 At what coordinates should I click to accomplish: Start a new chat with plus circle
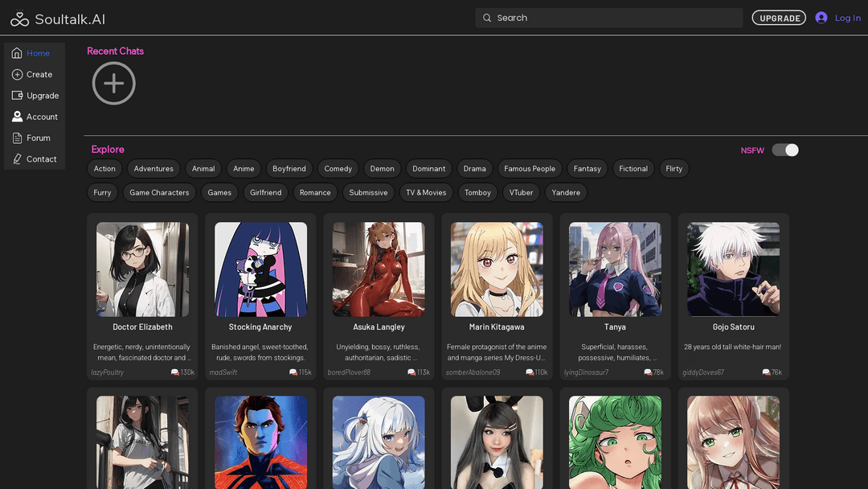click(x=114, y=84)
